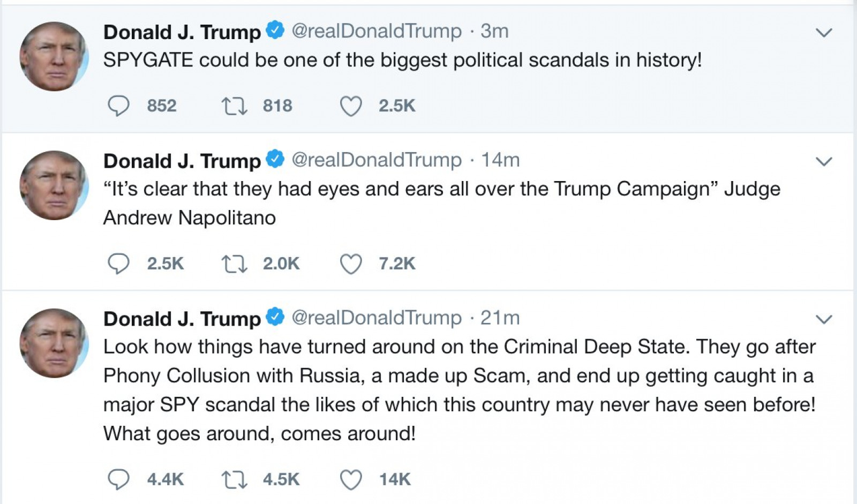Open the dropdown chevron on the 14m tweet

(x=823, y=161)
